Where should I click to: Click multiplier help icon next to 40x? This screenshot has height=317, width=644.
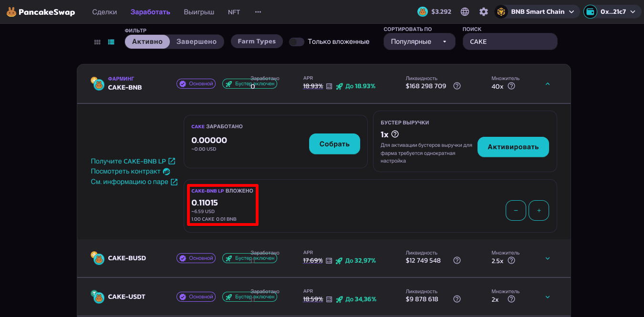(x=511, y=86)
